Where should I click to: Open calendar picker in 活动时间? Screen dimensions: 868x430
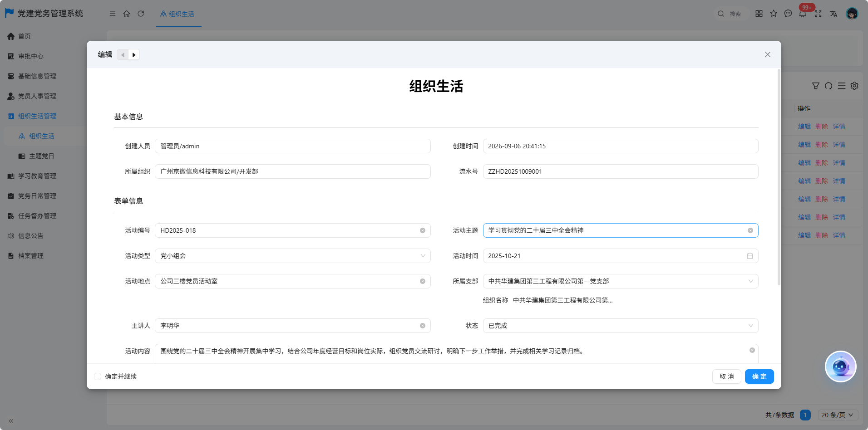coord(750,256)
